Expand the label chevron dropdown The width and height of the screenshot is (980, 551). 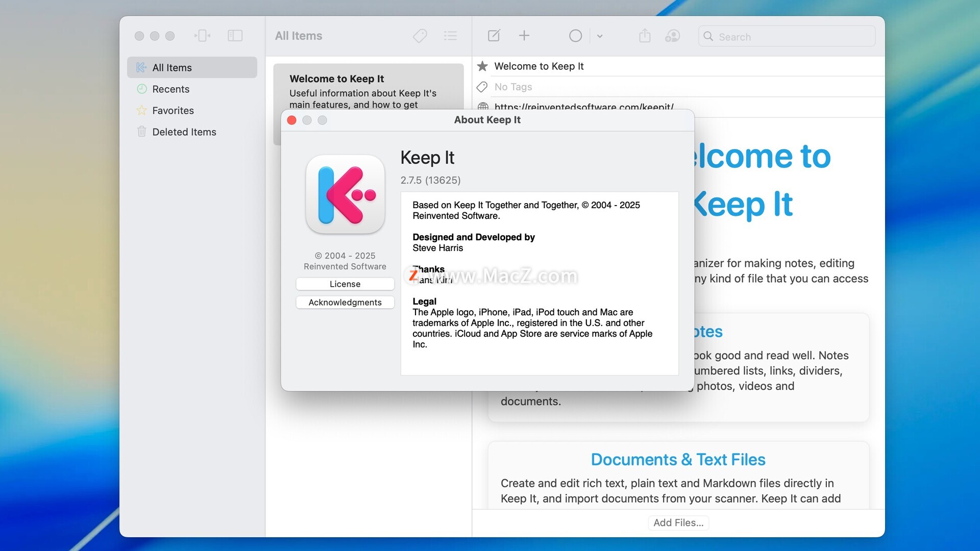tap(600, 36)
